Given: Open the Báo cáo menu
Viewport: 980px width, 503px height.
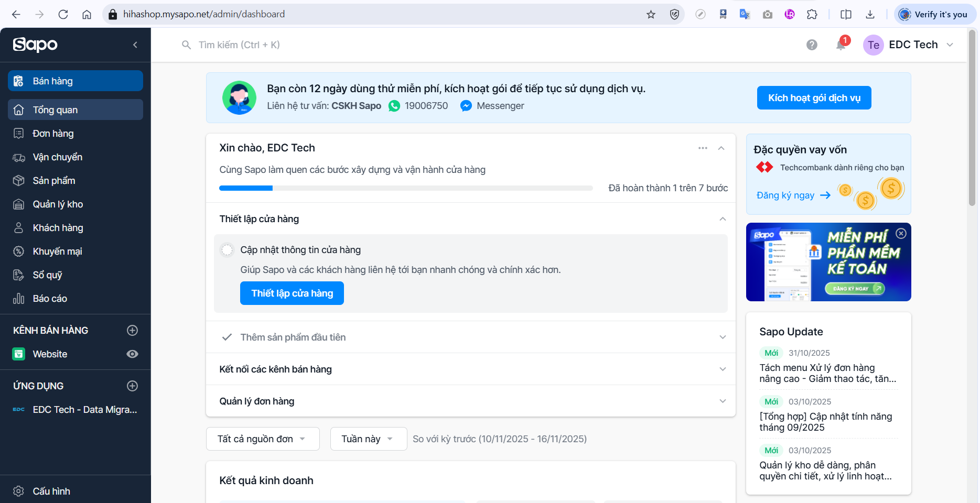Looking at the screenshot, I should [x=76, y=299].
